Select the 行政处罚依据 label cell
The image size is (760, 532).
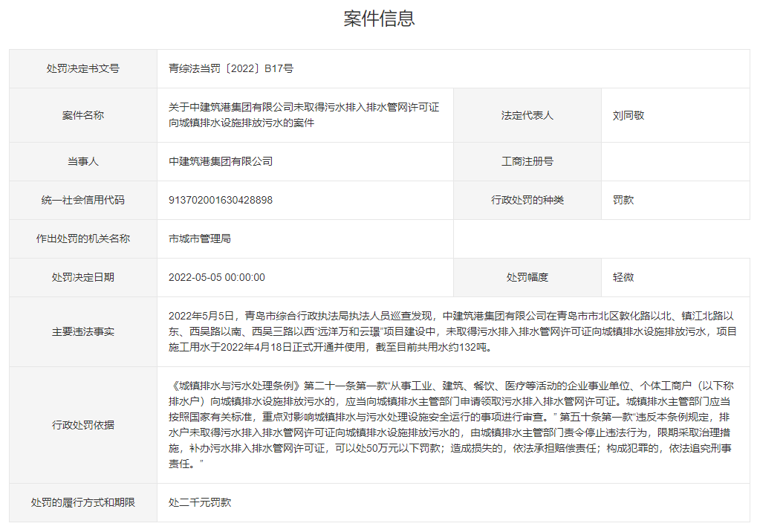tap(83, 425)
